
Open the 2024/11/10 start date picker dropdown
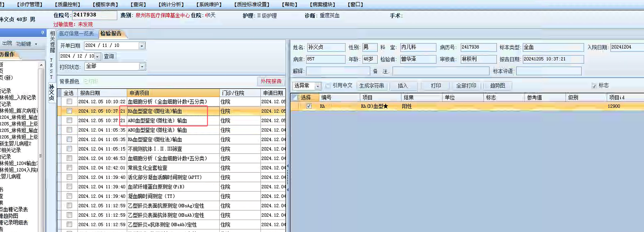pos(142,46)
